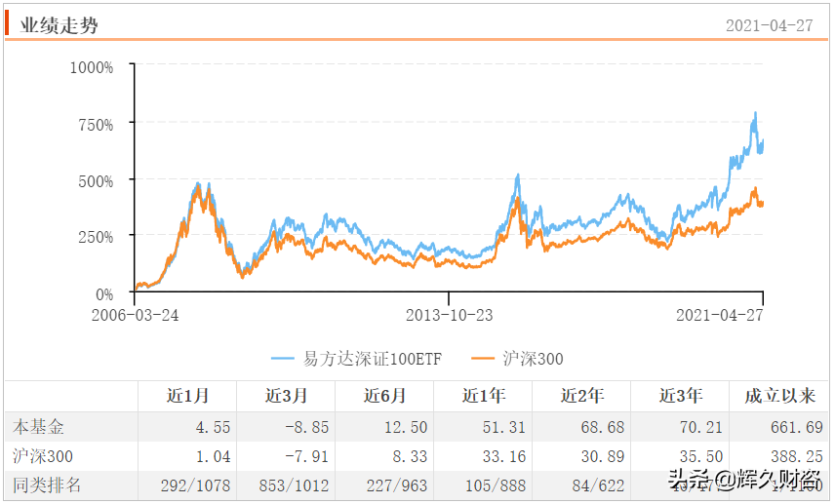Image resolution: width=835 pixels, height=504 pixels.
Task: Click fund 3-month value -8.85
Action: pyautogui.click(x=306, y=427)
